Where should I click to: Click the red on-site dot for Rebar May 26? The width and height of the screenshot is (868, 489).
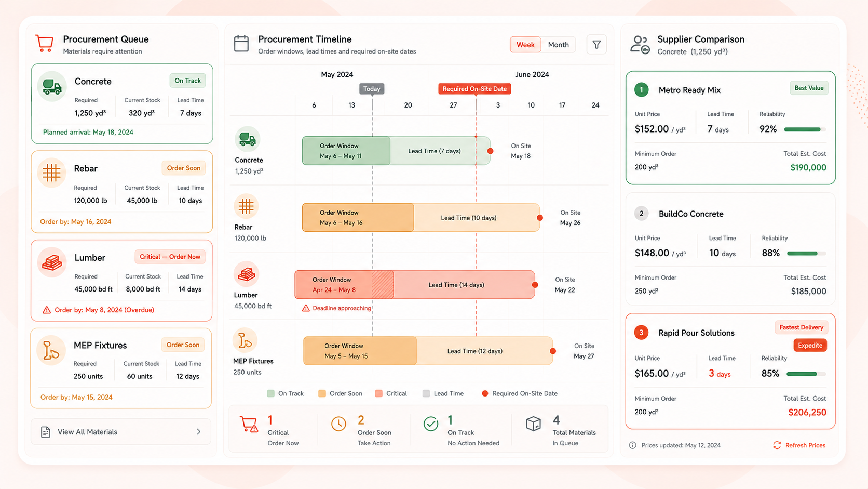coord(540,218)
